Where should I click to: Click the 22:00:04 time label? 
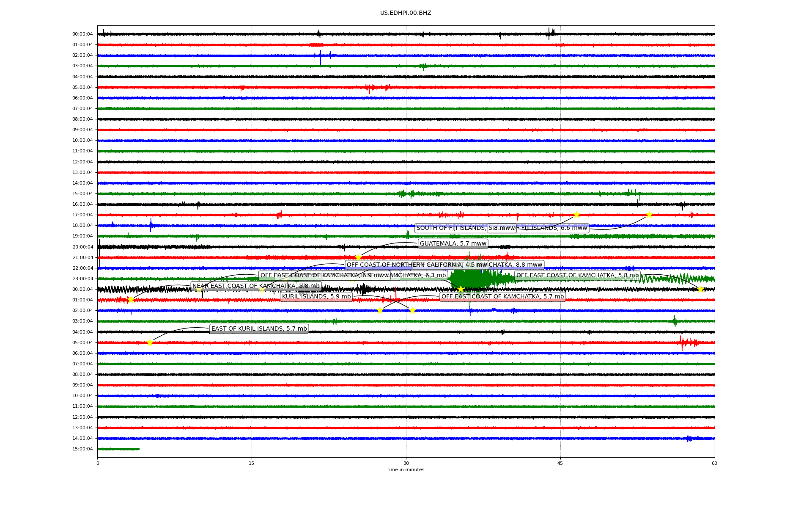(82, 268)
